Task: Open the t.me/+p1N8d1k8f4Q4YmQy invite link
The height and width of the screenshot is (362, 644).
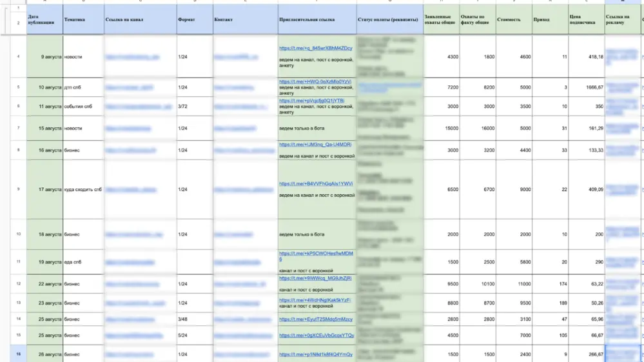Action: [x=316, y=354]
